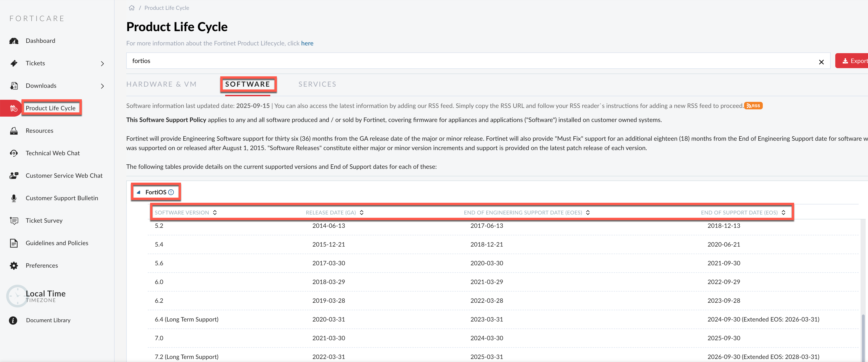Viewport: 868px width, 362px height.
Task: Click the orange RSS feed badge
Action: pyautogui.click(x=753, y=106)
